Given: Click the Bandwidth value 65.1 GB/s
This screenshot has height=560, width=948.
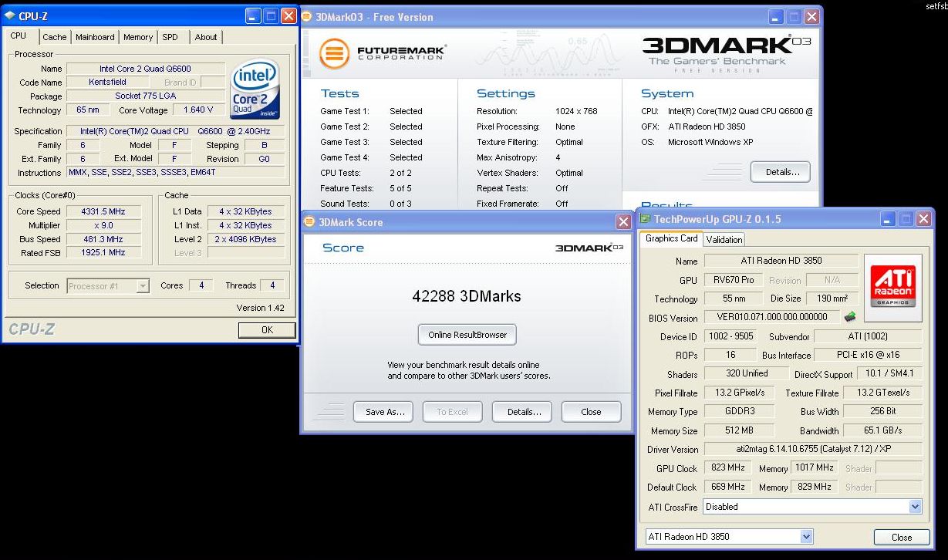Looking at the screenshot, I should click(x=882, y=430).
